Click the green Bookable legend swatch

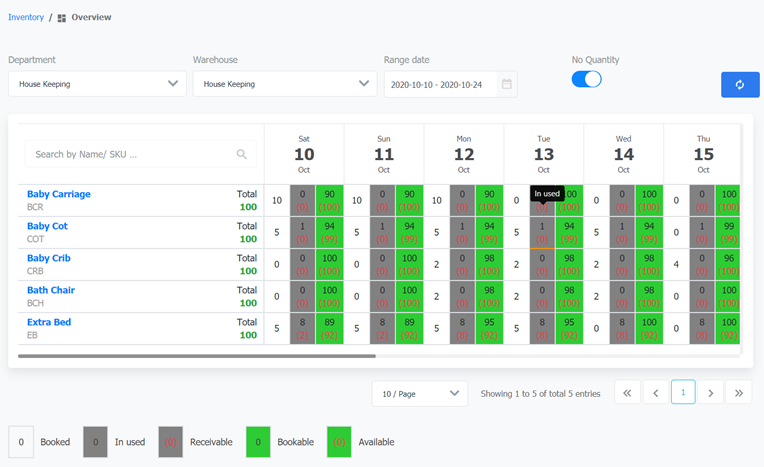(259, 441)
